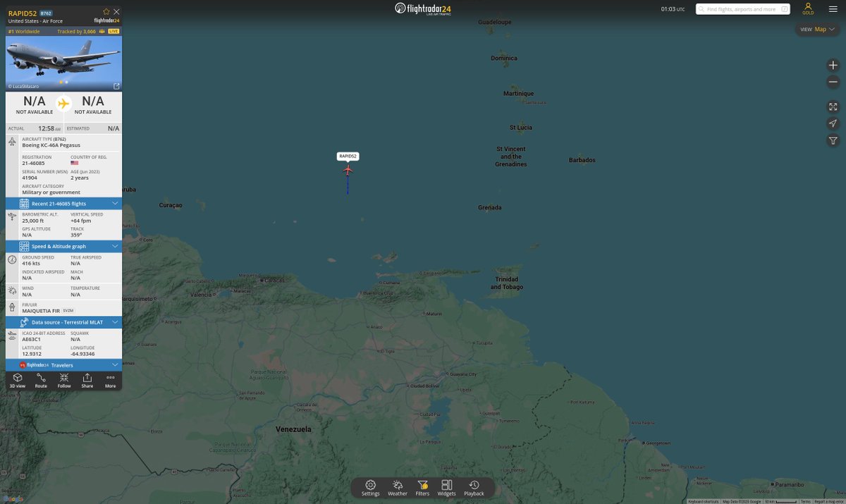This screenshot has width=846, height=504.
Task: Click the search flights and airports field
Action: click(x=744, y=9)
